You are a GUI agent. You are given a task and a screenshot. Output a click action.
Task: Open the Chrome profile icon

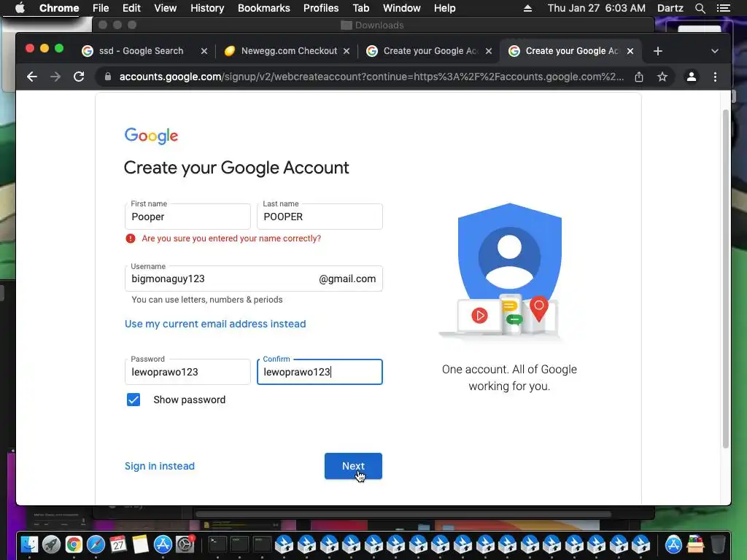692,77
